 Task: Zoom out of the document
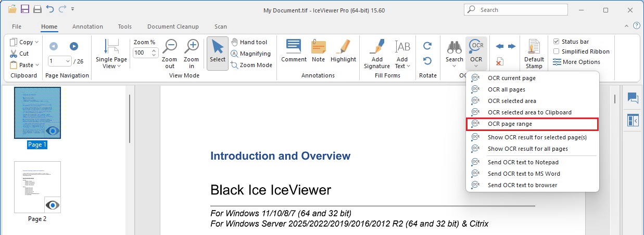click(170, 54)
